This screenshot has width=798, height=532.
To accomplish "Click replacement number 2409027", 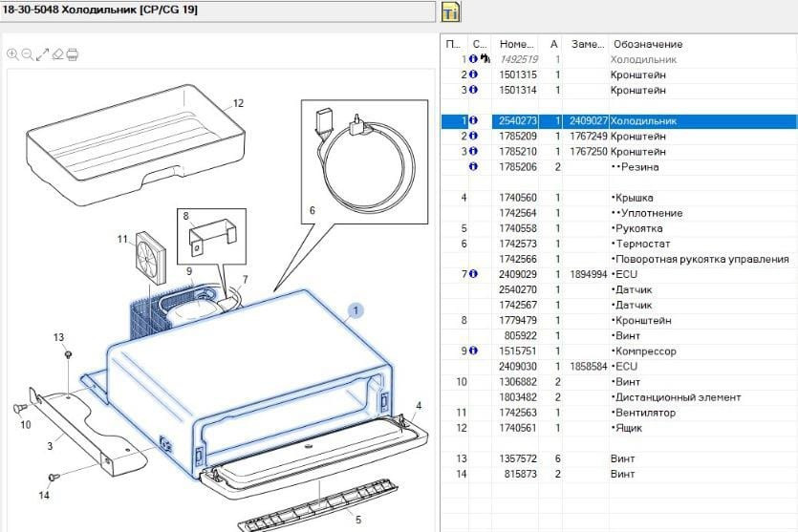I will point(588,121).
